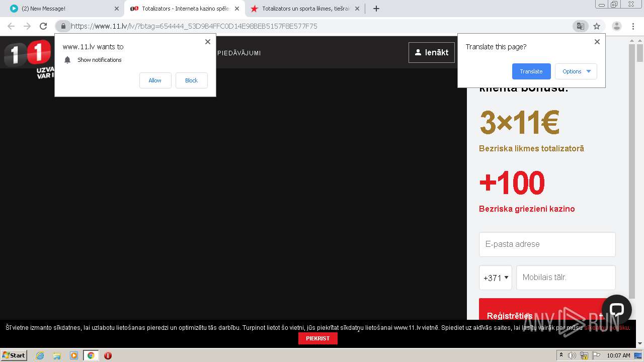Open Windows Explorer folder in taskbar
Viewport: 644px width, 362px height.
pos(57,355)
